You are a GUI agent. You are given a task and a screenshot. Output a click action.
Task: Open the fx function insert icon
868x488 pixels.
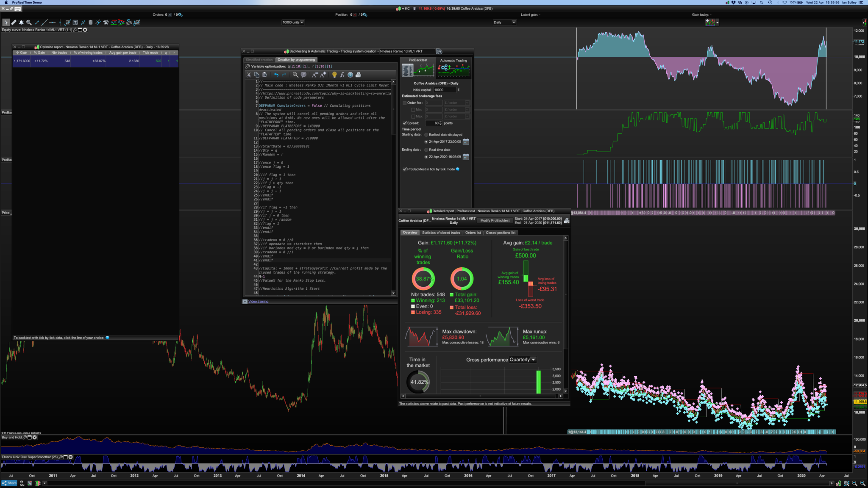[342, 75]
